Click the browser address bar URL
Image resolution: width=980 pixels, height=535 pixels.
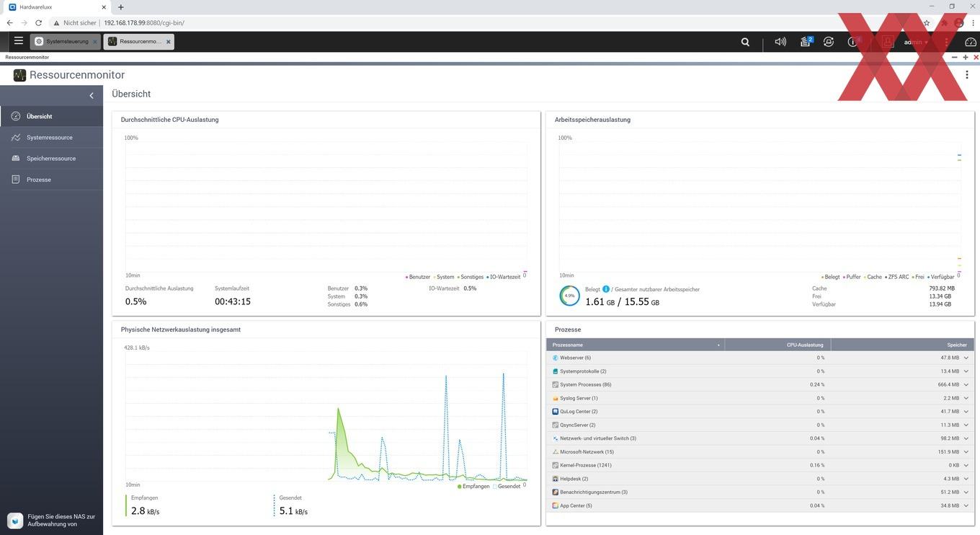pos(144,23)
